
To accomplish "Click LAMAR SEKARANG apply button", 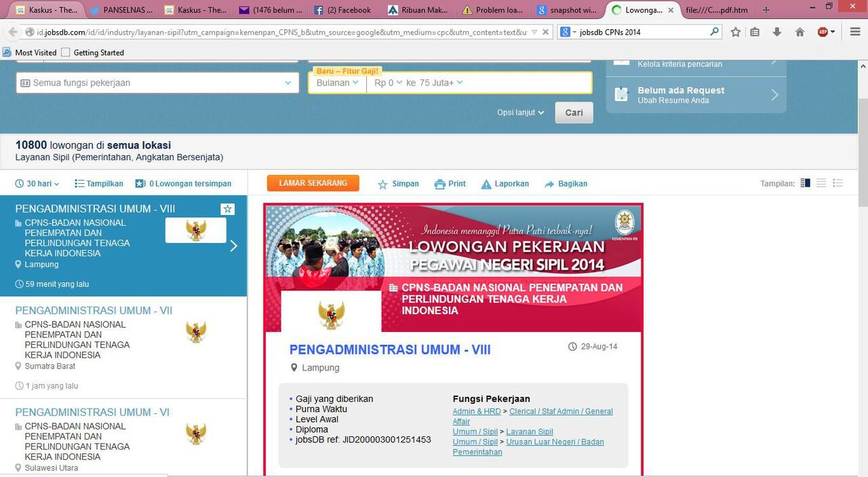I will [313, 183].
